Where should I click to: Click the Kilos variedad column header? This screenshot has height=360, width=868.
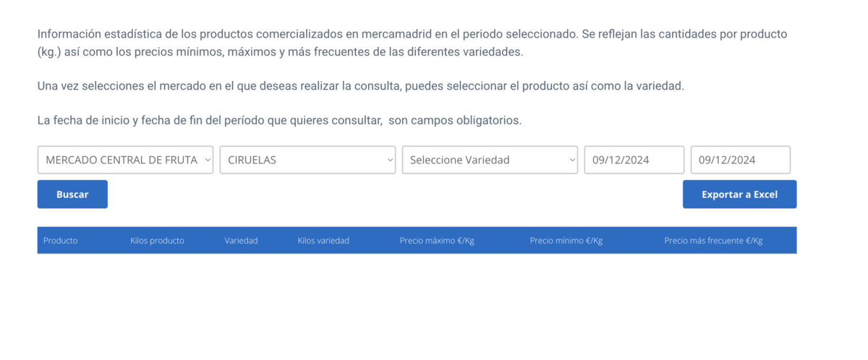pyautogui.click(x=323, y=241)
